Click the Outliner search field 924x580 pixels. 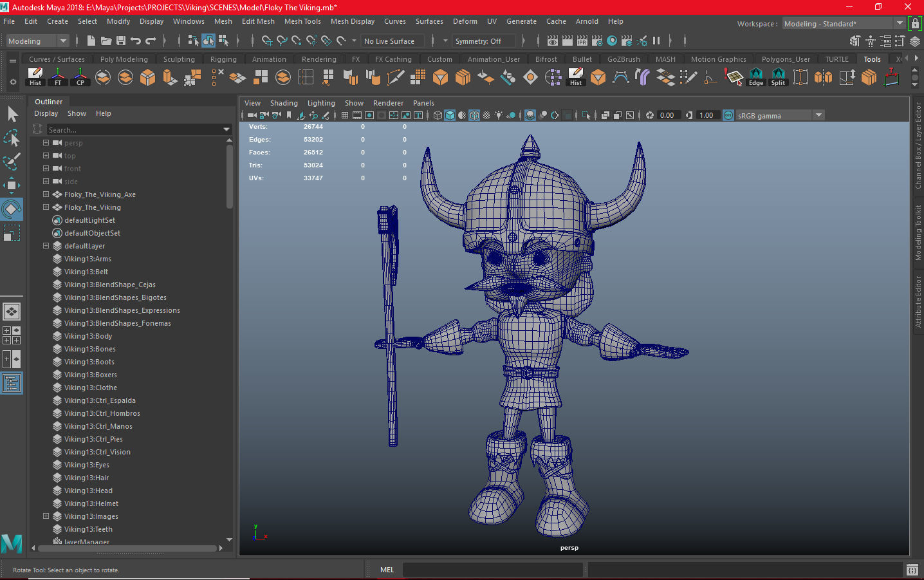(133, 129)
